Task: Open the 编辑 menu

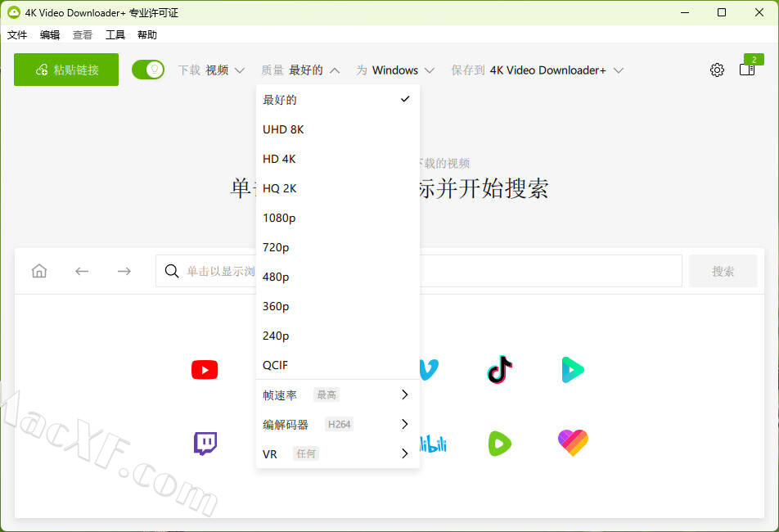Action: tap(50, 34)
